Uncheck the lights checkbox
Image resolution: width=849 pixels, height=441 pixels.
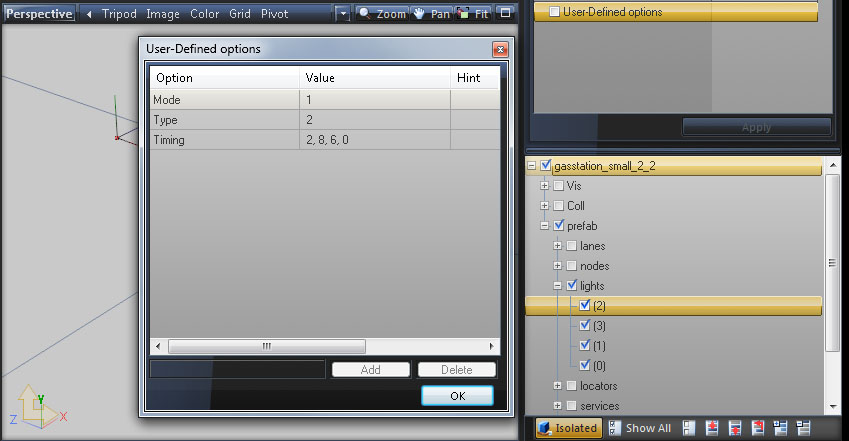click(x=571, y=286)
